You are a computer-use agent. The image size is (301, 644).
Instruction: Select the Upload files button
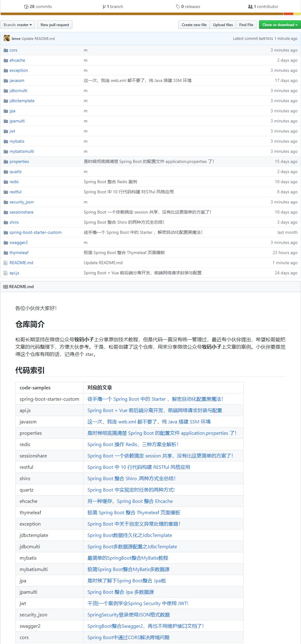(223, 25)
